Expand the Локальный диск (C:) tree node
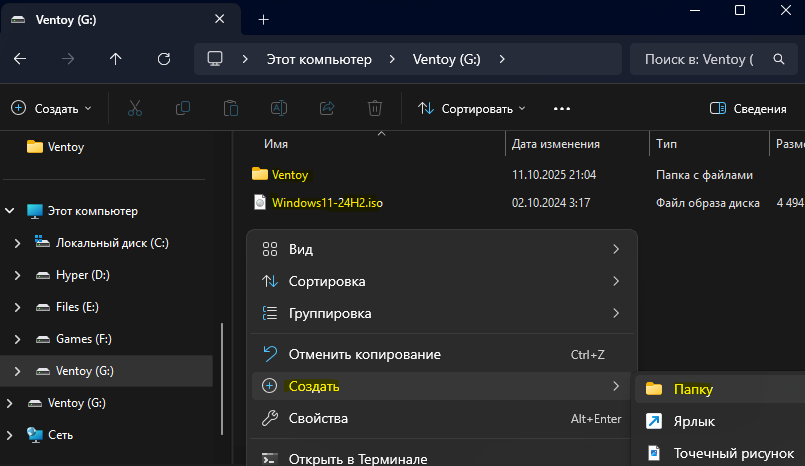This screenshot has height=466, width=805. [17, 243]
